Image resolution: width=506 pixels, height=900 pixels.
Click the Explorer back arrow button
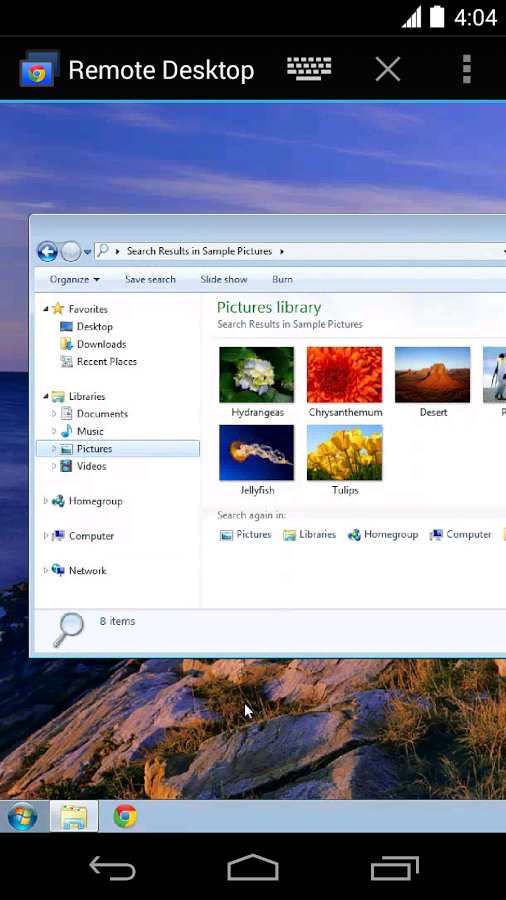pos(47,251)
